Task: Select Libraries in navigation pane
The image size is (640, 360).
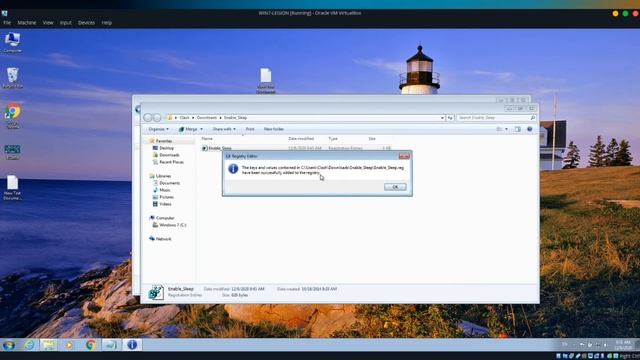Action: point(163,176)
